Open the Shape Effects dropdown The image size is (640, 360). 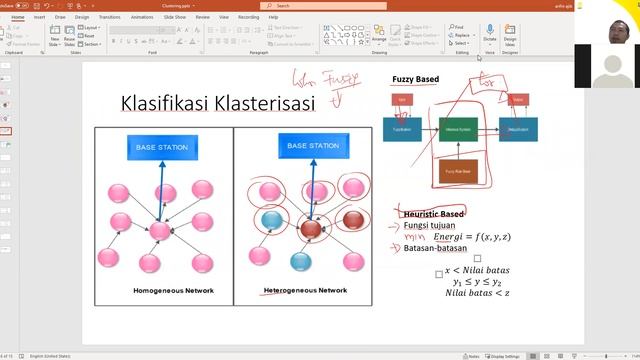[421, 43]
